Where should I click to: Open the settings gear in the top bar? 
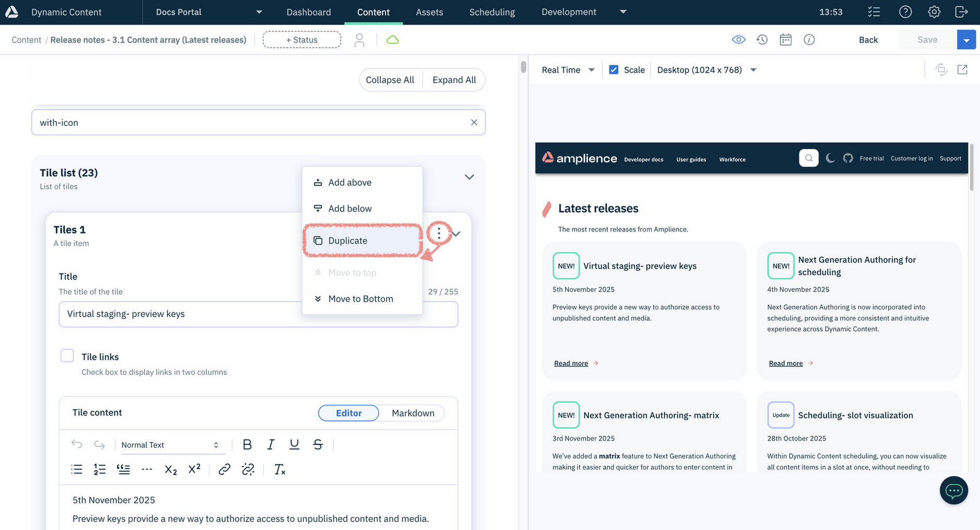934,11
